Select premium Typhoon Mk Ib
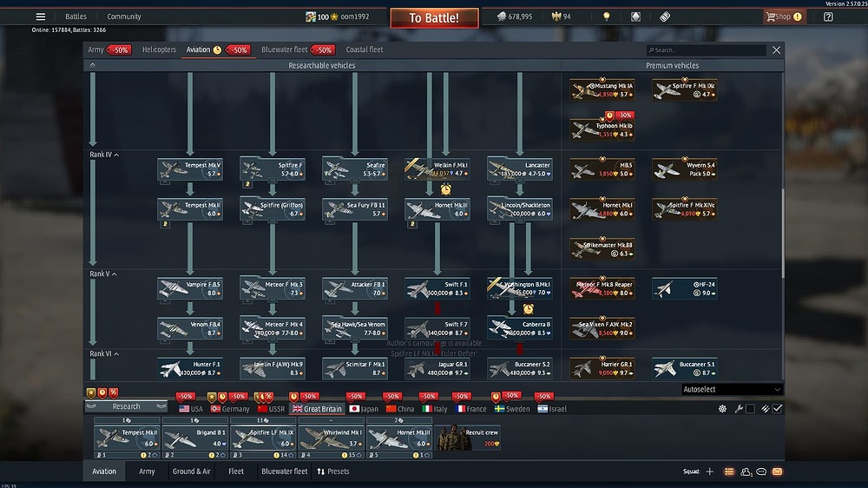 click(x=602, y=129)
